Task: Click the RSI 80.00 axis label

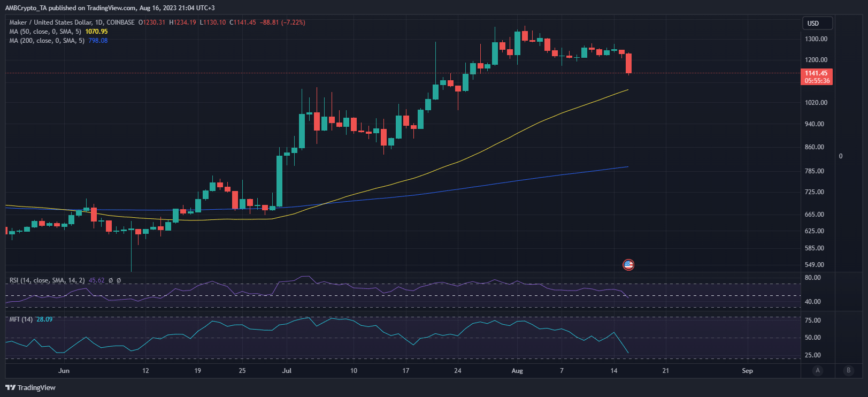Action: click(x=813, y=278)
